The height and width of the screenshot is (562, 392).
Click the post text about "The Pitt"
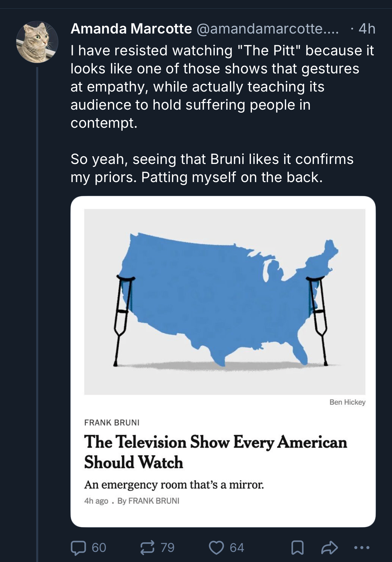point(221,87)
